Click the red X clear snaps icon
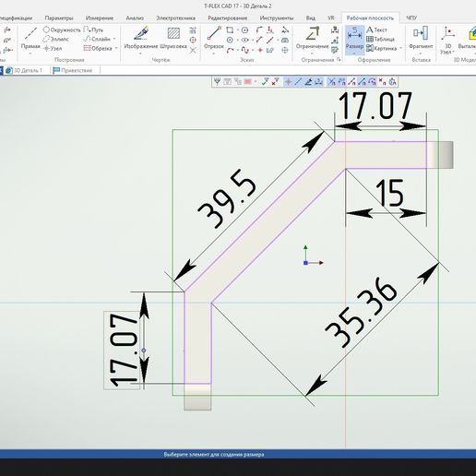 tap(382, 82)
